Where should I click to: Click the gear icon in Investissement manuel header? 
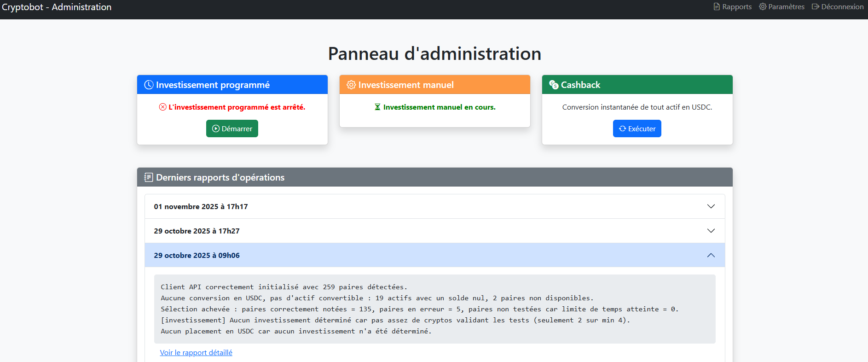coord(351,85)
